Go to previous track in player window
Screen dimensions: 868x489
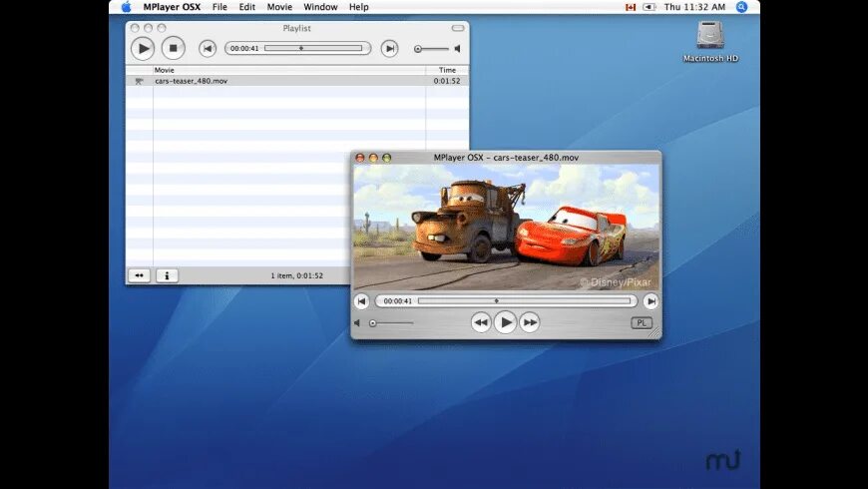pos(361,301)
